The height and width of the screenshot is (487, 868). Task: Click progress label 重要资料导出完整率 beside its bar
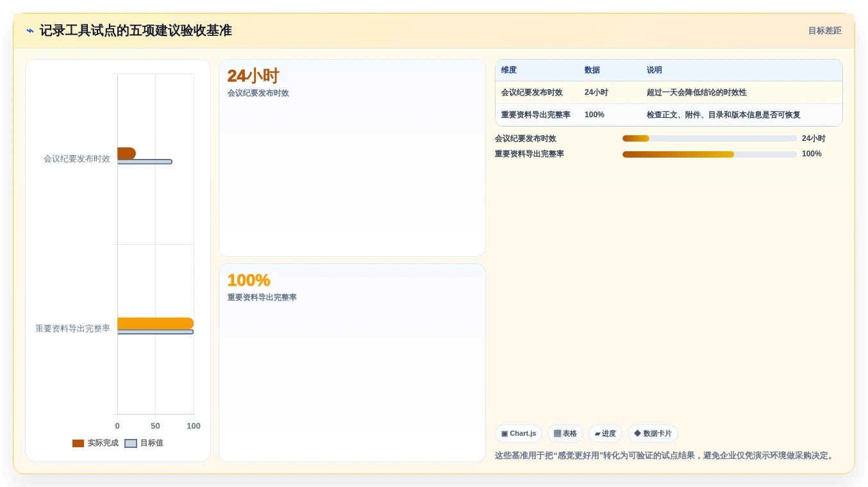coord(530,154)
